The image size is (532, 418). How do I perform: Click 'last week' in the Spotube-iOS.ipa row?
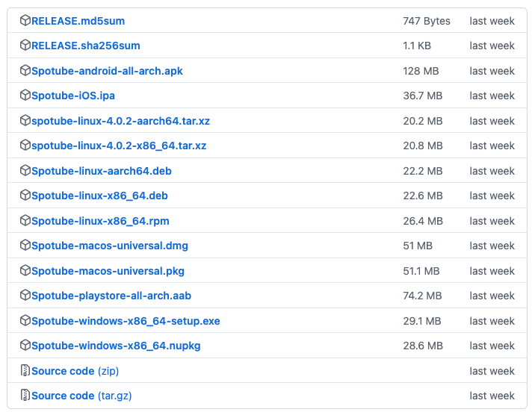point(492,96)
